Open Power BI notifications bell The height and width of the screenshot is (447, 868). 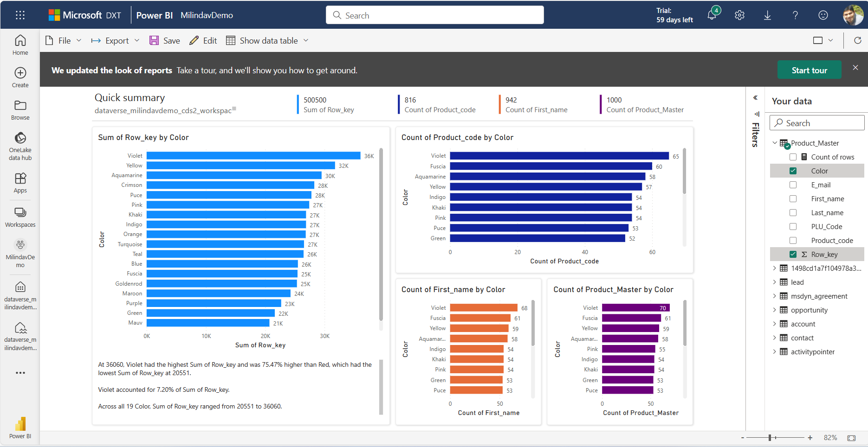[x=712, y=14]
